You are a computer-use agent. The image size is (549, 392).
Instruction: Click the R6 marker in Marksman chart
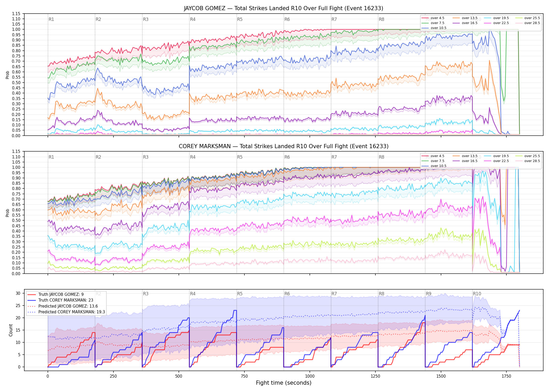point(287,157)
